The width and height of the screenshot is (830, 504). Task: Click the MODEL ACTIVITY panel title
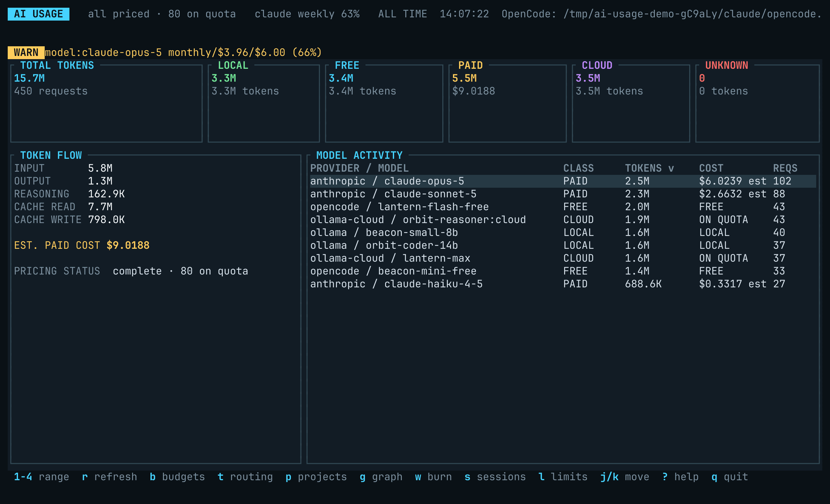pyautogui.click(x=359, y=155)
